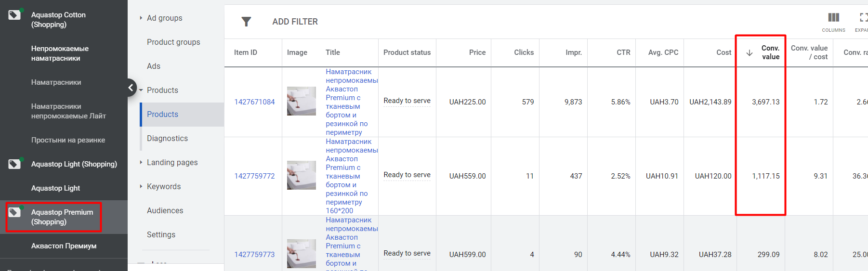The width and height of the screenshot is (868, 271).
Task: Click the Aquastop Cotton shopping tag icon
Action: [x=14, y=15]
